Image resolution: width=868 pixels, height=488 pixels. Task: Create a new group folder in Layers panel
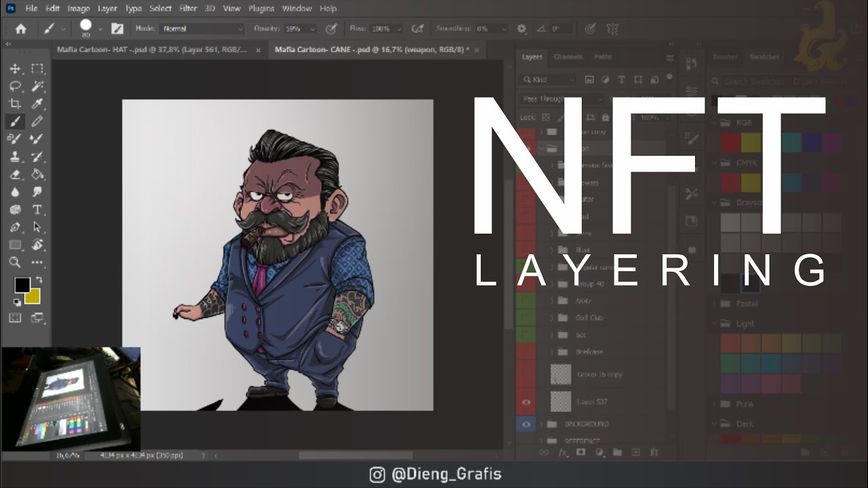click(x=618, y=453)
